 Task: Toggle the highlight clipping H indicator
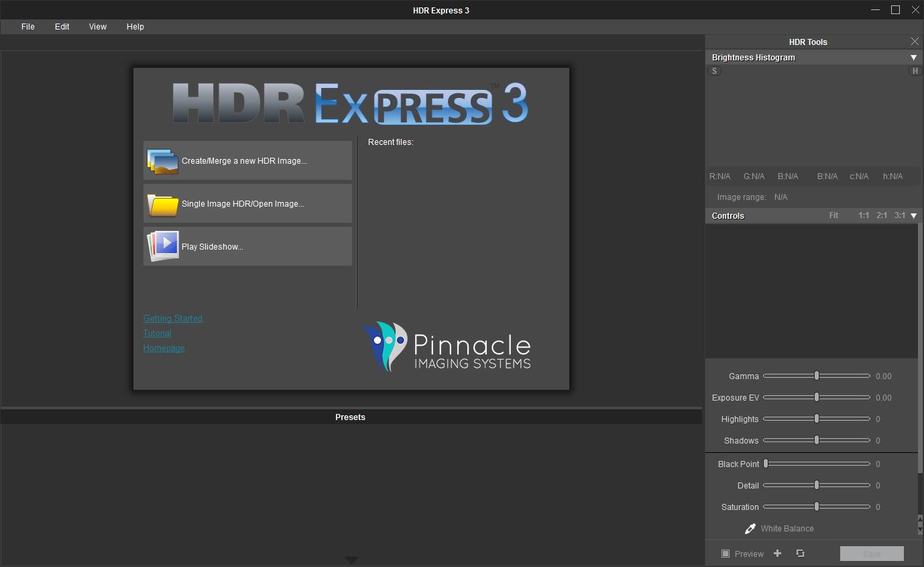click(x=915, y=71)
